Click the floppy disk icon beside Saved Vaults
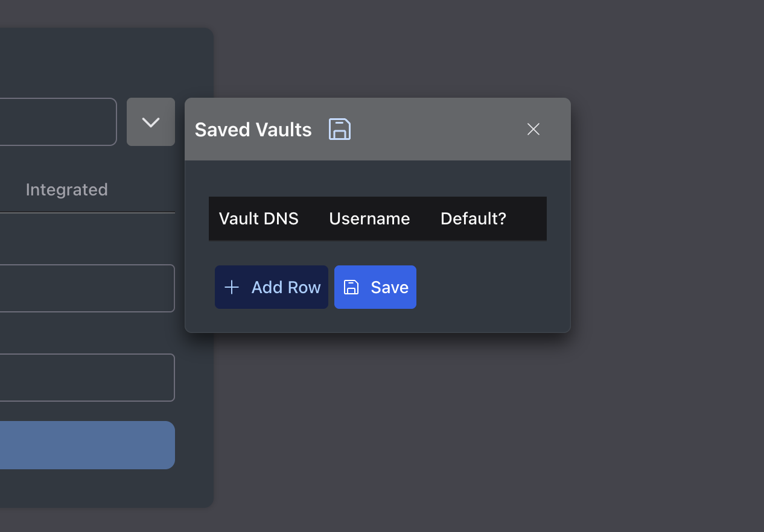Screen dimensions: 764x532 [x=340, y=129]
